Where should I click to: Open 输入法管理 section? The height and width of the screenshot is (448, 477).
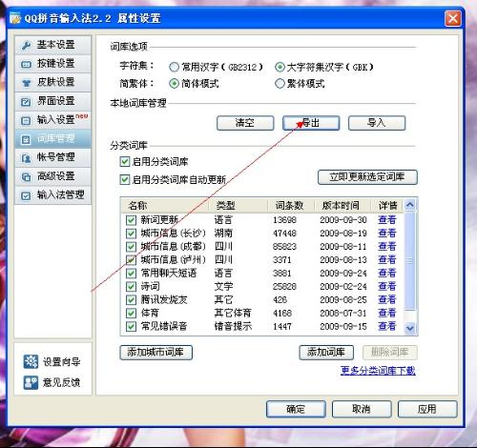(53, 194)
